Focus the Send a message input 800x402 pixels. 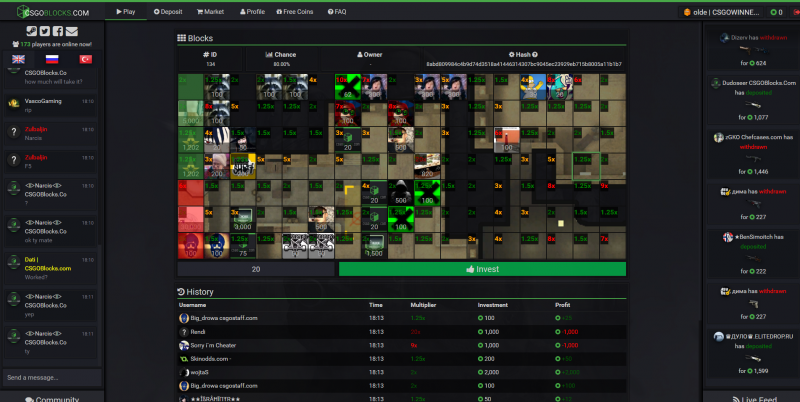pyautogui.click(x=52, y=378)
